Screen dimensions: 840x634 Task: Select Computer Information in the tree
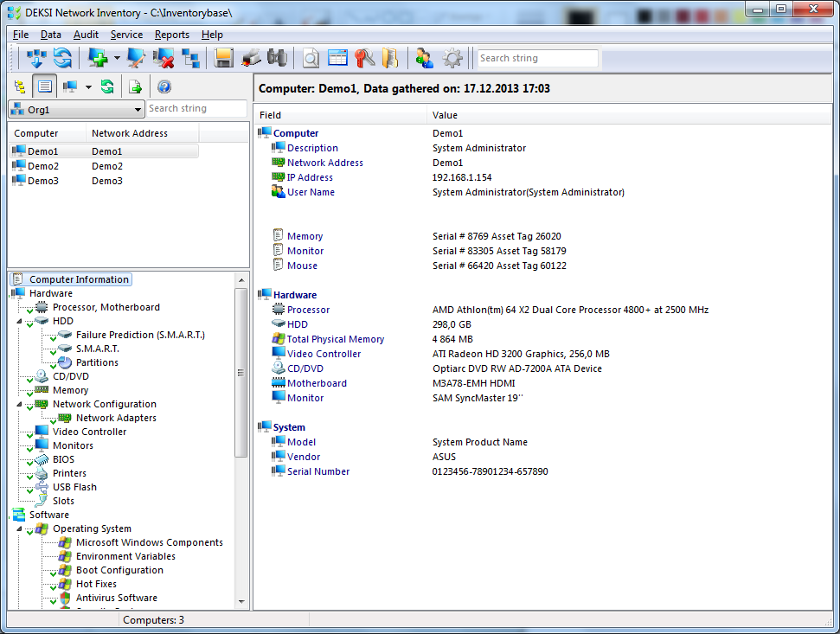(71, 279)
